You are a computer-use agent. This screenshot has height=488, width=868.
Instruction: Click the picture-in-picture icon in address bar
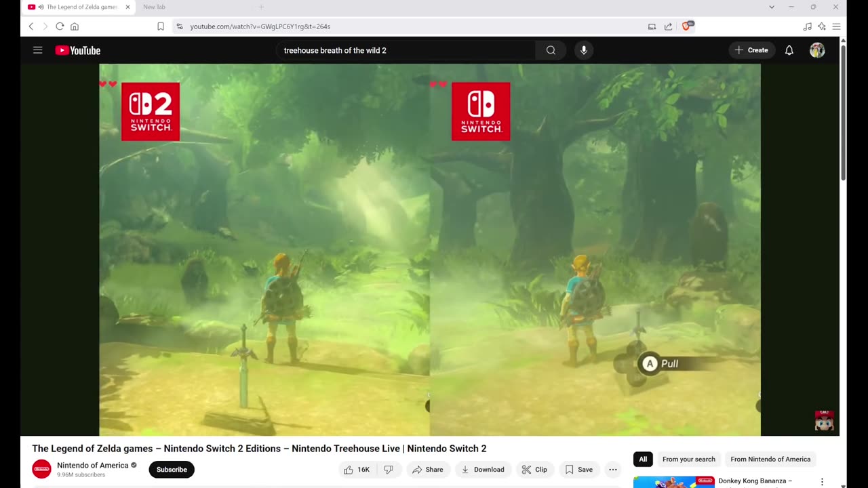652,26
